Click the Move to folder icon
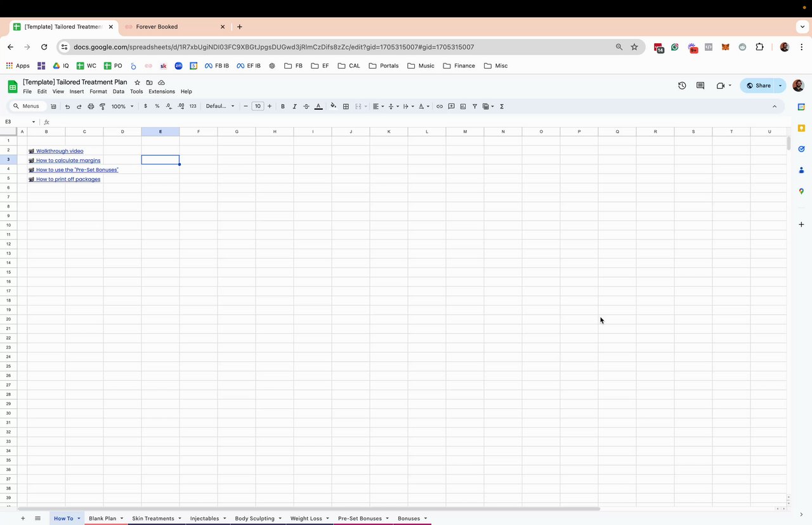 tap(149, 83)
